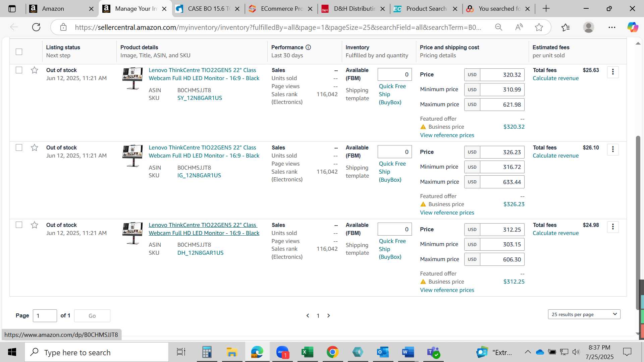
Task: Open actions menu for SY_12N8GAR1US row
Action: (x=613, y=72)
